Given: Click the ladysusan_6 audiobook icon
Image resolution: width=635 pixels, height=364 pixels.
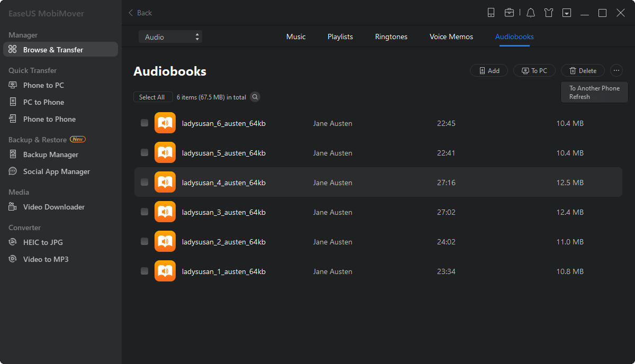Looking at the screenshot, I should point(165,123).
